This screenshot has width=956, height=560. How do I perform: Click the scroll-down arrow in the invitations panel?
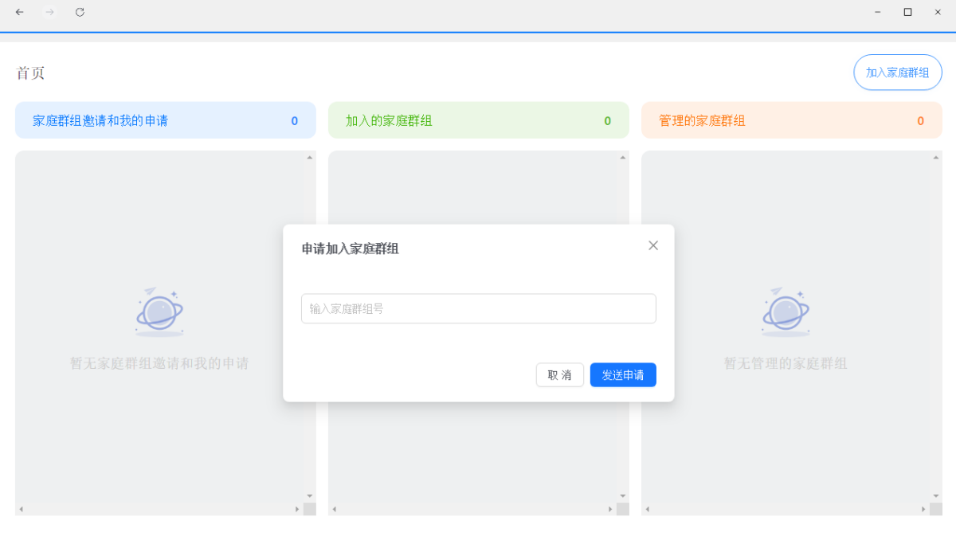point(310,496)
